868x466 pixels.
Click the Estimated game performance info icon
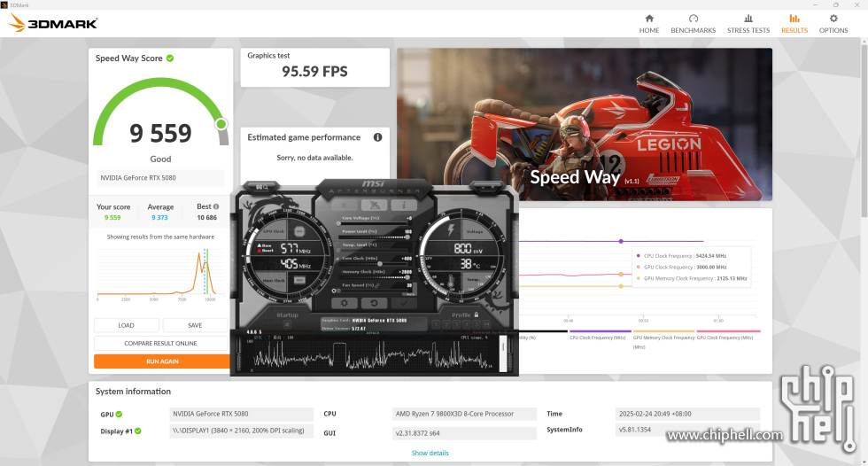point(377,137)
